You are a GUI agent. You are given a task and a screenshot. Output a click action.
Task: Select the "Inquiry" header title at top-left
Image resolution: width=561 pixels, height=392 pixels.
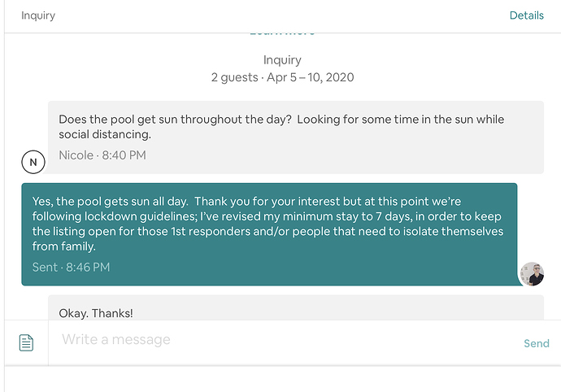[x=38, y=15]
